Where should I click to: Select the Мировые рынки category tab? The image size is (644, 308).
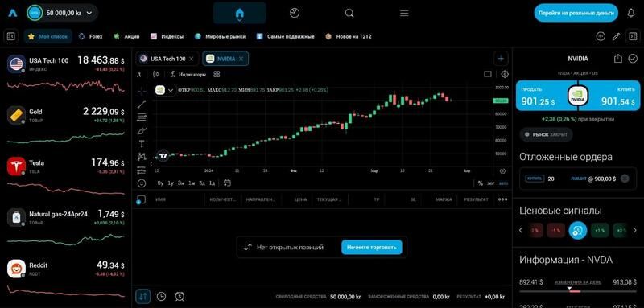point(220,36)
